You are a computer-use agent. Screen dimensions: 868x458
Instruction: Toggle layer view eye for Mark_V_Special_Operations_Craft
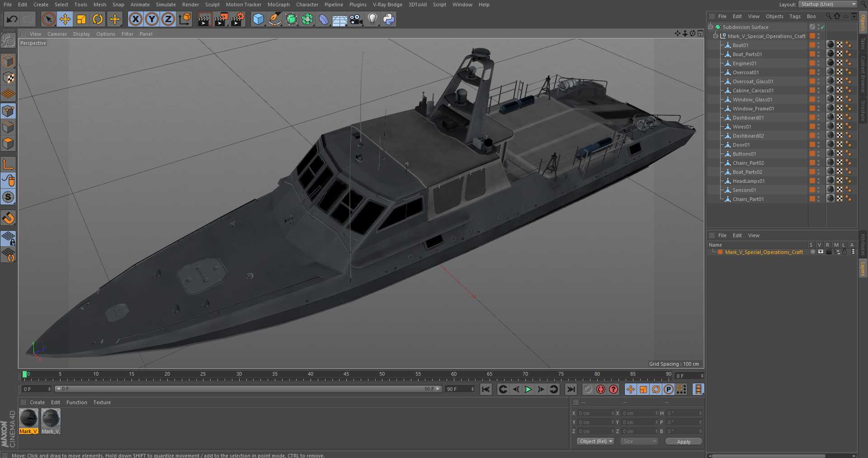pyautogui.click(x=821, y=252)
